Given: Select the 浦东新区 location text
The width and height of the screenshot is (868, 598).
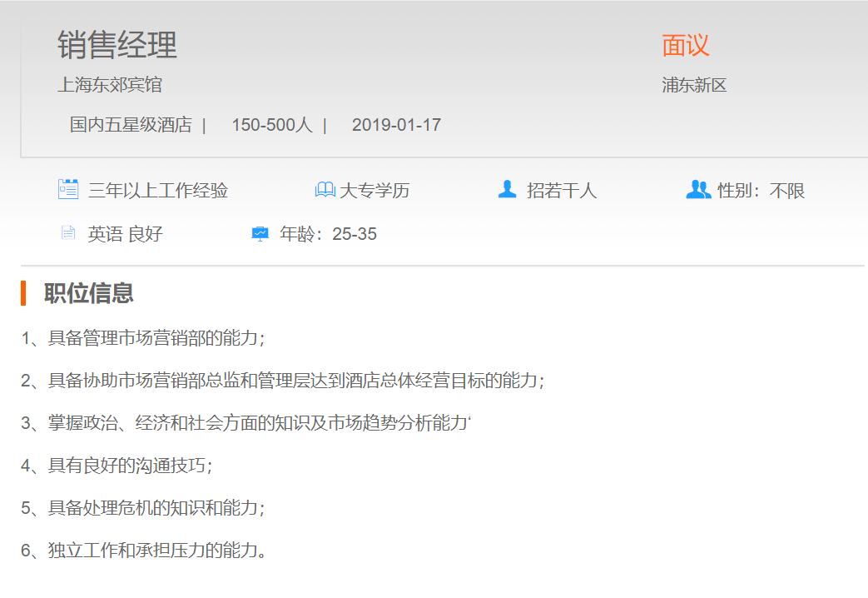Looking at the screenshot, I should (x=694, y=85).
